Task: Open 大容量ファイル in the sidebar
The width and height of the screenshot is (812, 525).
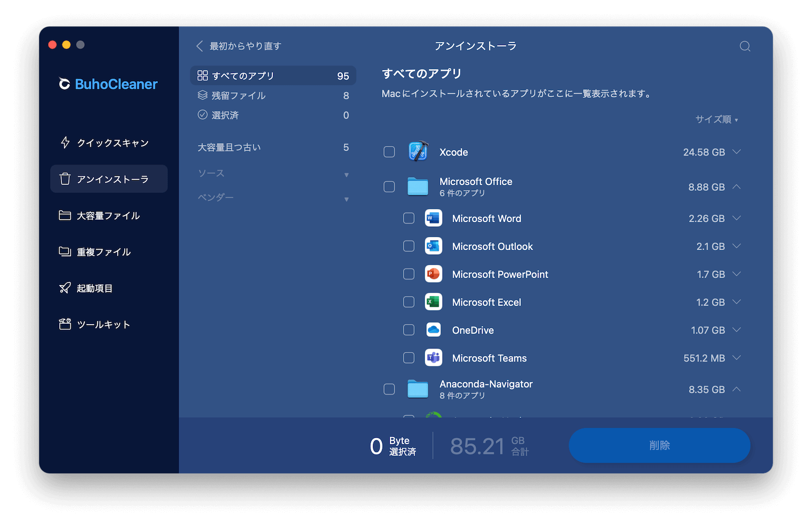Action: click(109, 215)
